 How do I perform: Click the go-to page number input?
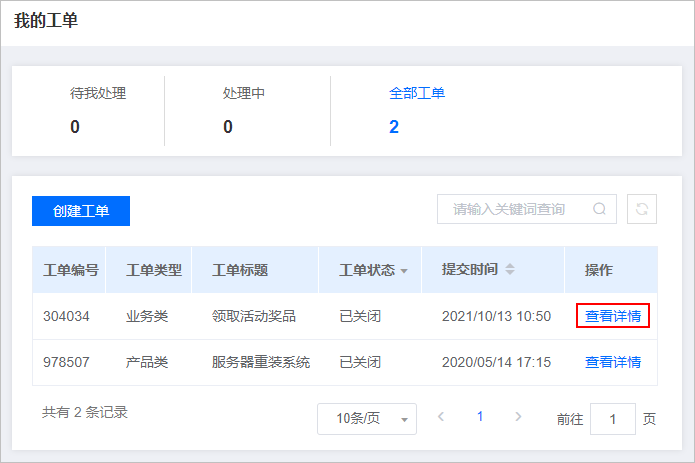613,419
